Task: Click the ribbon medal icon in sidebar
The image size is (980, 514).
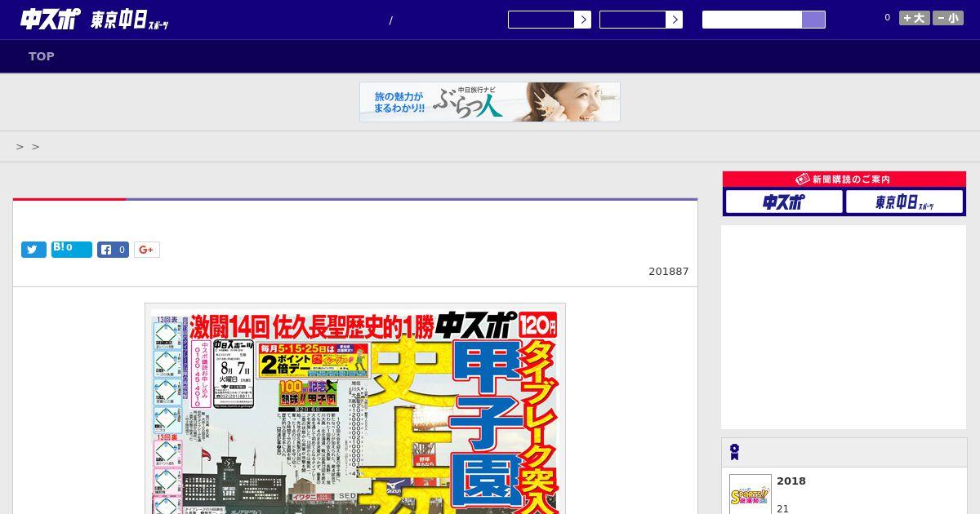Action: click(x=734, y=452)
